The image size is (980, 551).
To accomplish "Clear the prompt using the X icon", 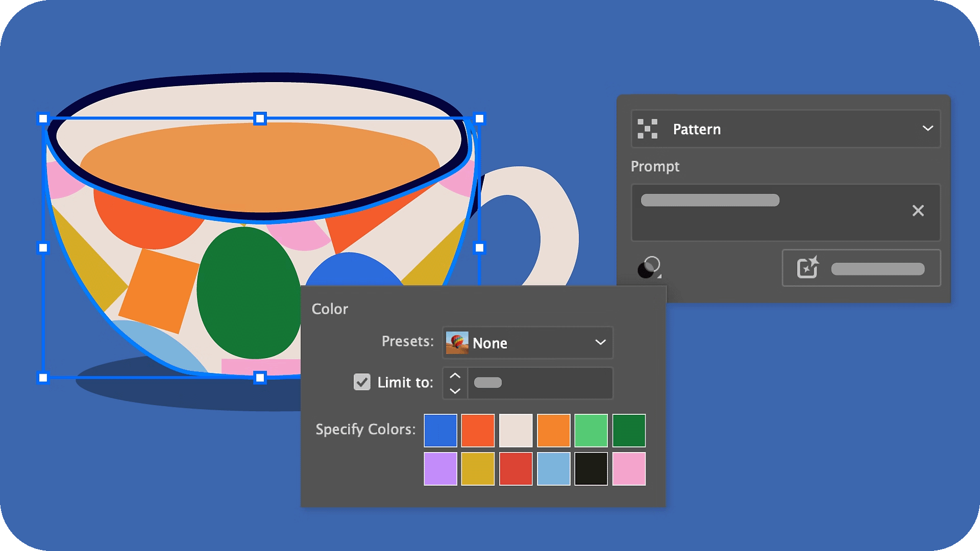I will click(918, 211).
